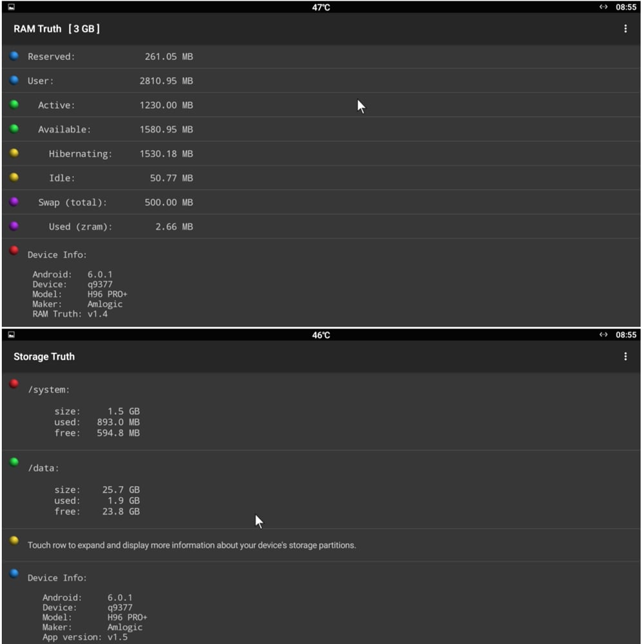
Task: Click the green dot icon beside /data
Action: pos(13,461)
